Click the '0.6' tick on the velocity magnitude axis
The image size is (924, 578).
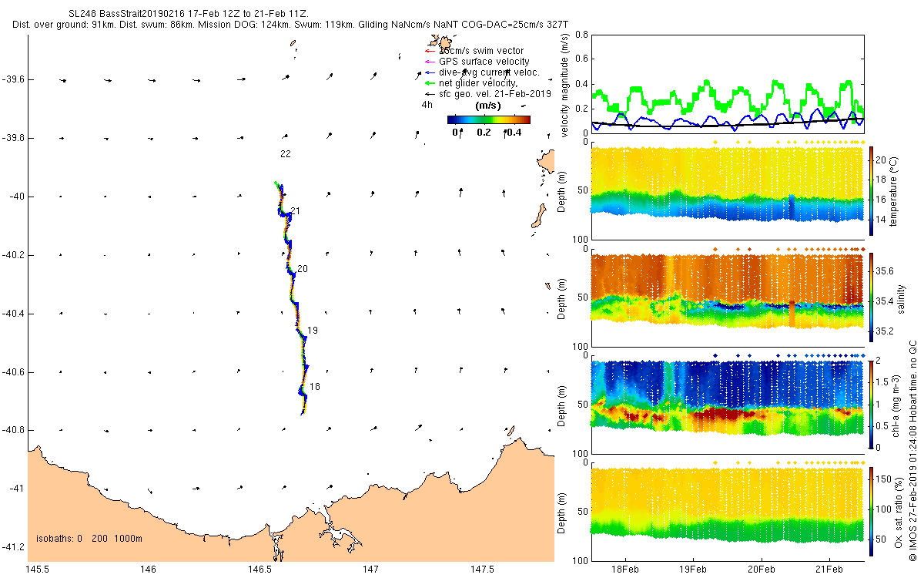[582, 59]
